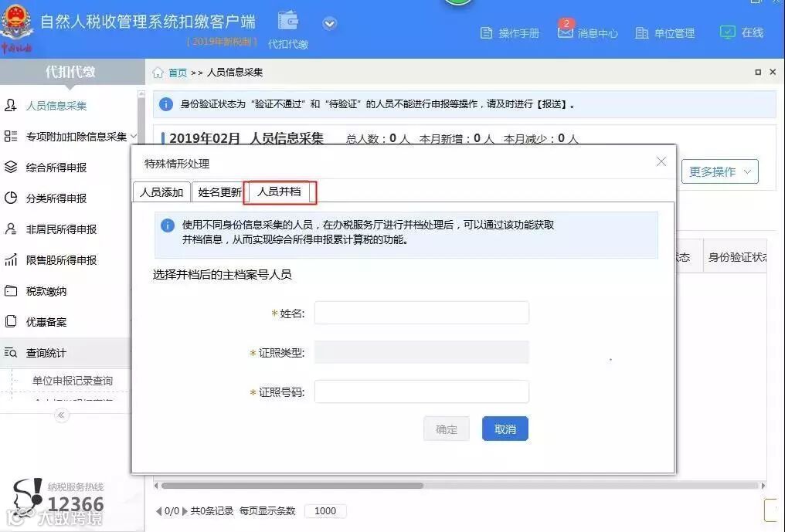Click the 身份验证状态 column header

(x=736, y=257)
